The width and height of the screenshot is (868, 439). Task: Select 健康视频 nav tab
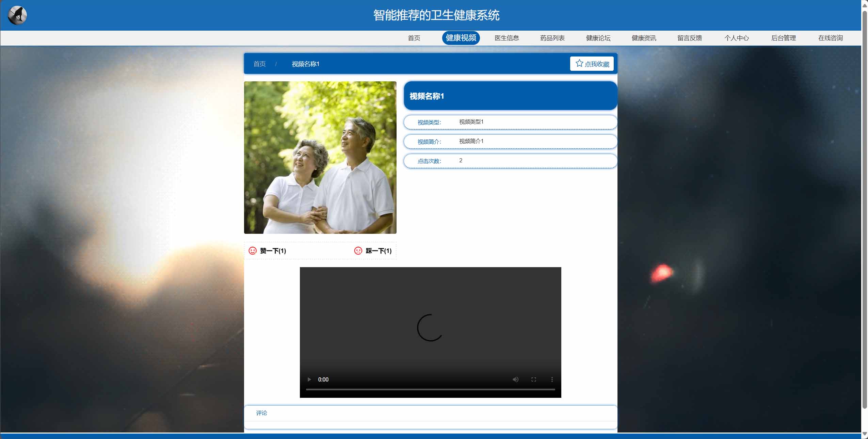pyautogui.click(x=461, y=38)
